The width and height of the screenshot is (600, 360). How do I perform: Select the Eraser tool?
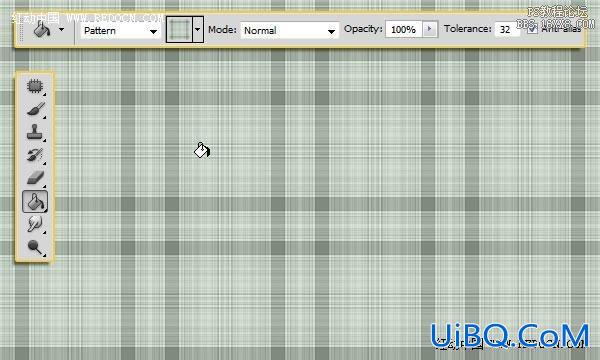coord(36,178)
